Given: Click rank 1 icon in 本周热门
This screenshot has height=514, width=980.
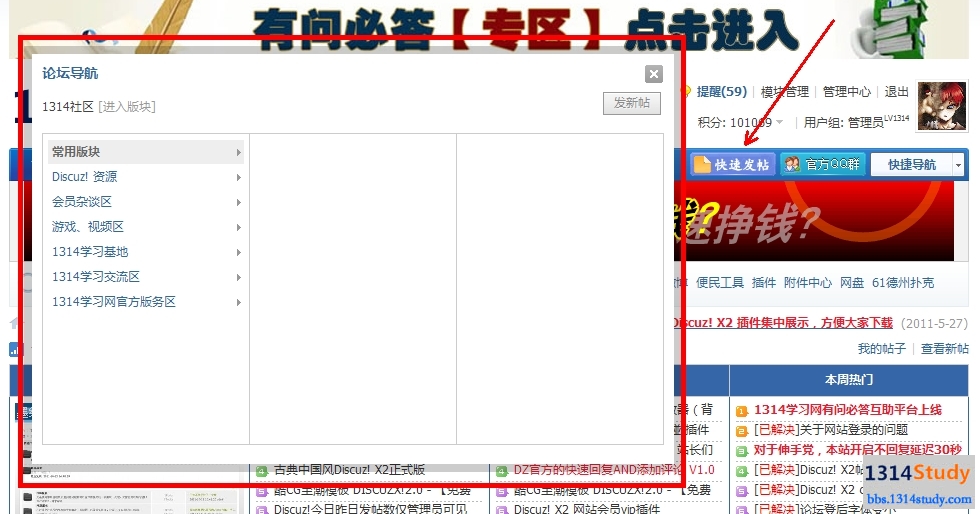Looking at the screenshot, I should tap(742, 411).
